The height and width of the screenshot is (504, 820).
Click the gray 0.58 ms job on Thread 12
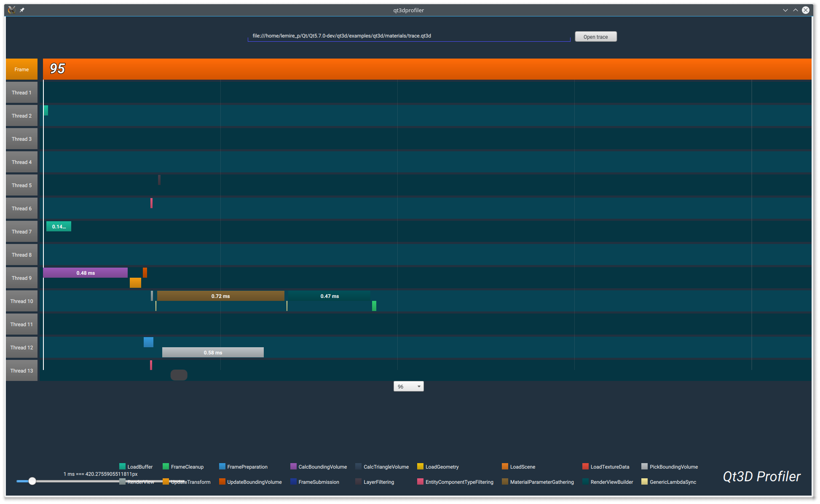click(x=213, y=352)
